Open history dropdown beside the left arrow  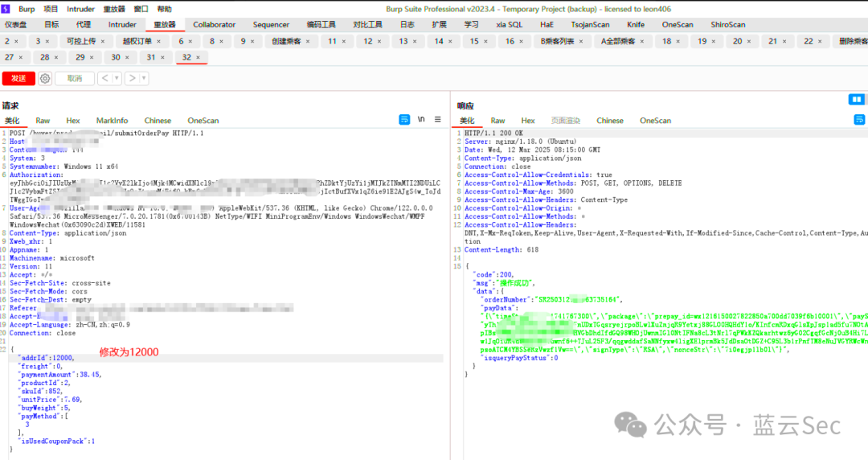coord(117,79)
